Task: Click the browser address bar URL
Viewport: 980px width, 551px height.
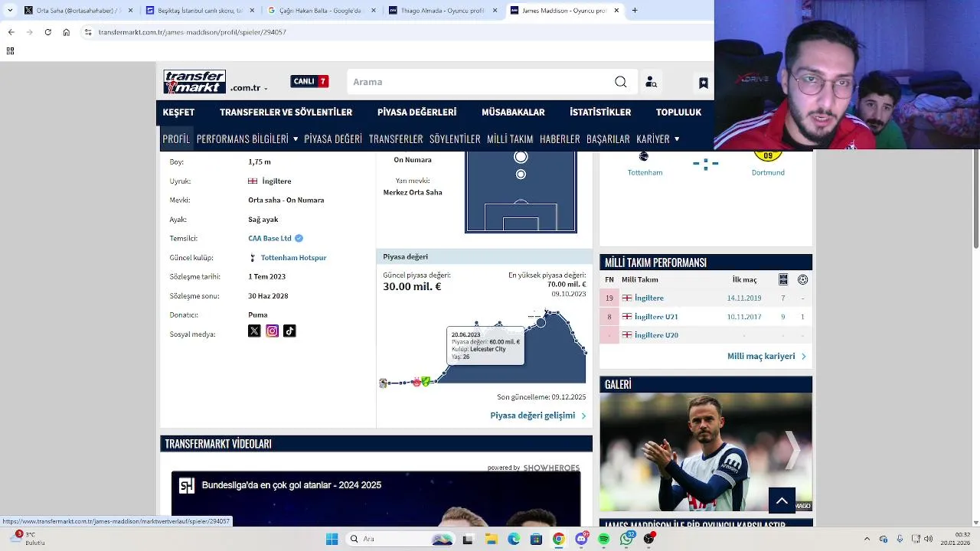Action: click(192, 32)
